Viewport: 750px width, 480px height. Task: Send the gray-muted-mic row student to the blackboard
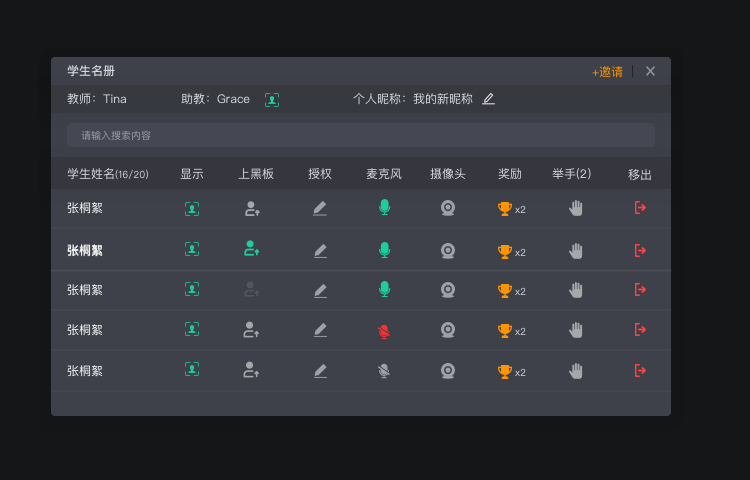click(252, 370)
